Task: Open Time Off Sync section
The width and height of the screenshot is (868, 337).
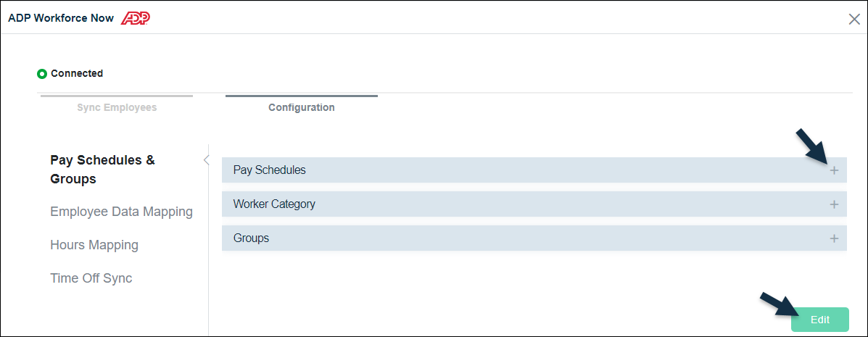Action: click(x=91, y=278)
